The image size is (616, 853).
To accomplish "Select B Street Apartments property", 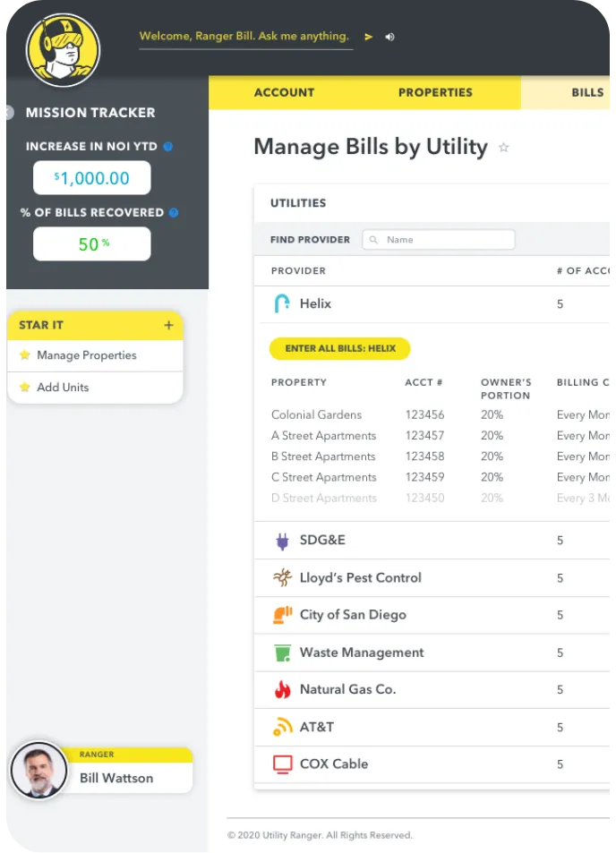I will point(323,456).
